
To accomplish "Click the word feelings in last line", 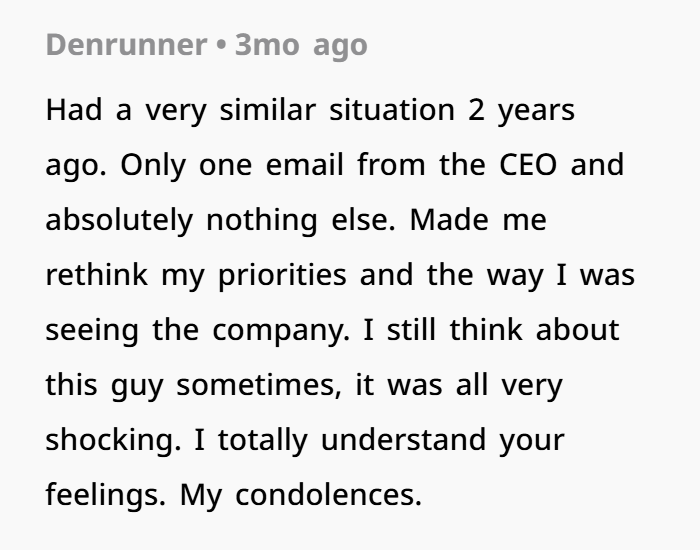I will coord(106,496).
